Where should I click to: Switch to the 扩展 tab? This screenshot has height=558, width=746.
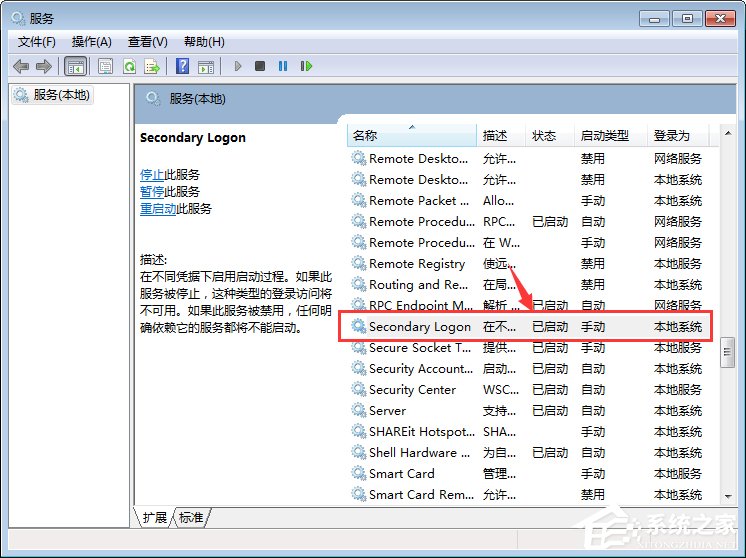click(155, 517)
